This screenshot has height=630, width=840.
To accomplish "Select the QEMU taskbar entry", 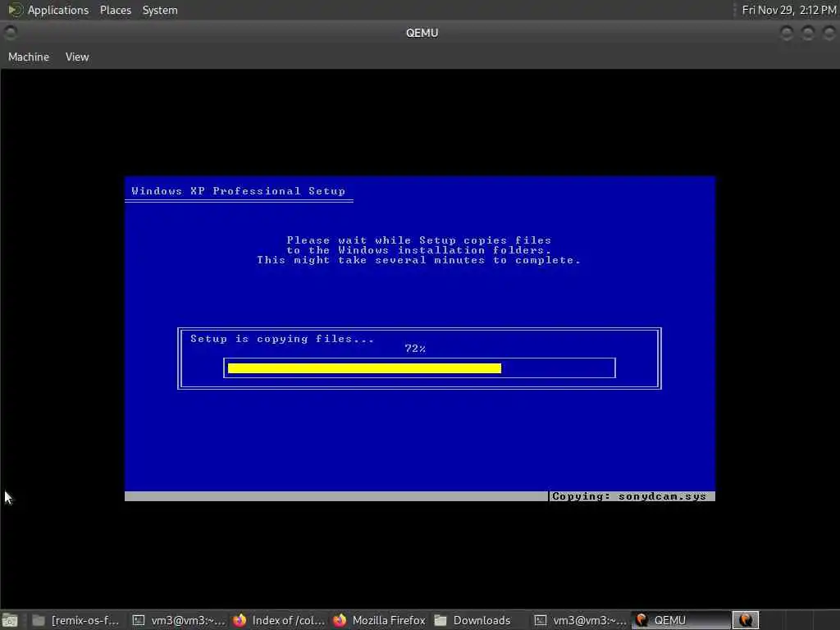I will [681, 620].
